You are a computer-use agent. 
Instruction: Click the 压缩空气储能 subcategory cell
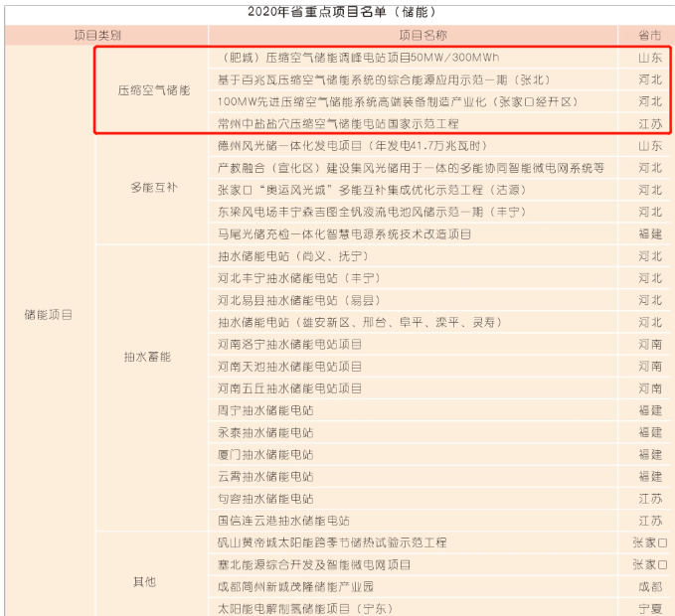153,90
